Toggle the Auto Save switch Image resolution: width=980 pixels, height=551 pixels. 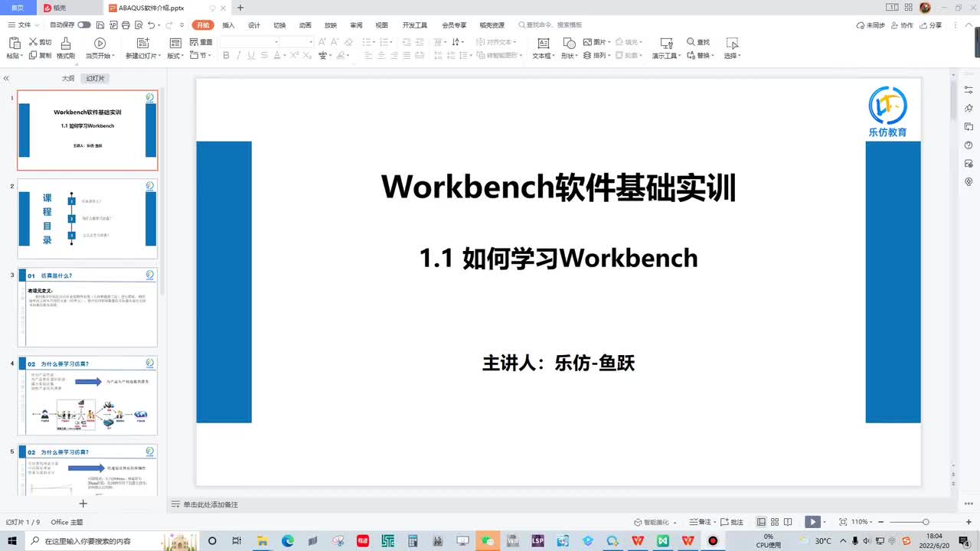tap(84, 25)
